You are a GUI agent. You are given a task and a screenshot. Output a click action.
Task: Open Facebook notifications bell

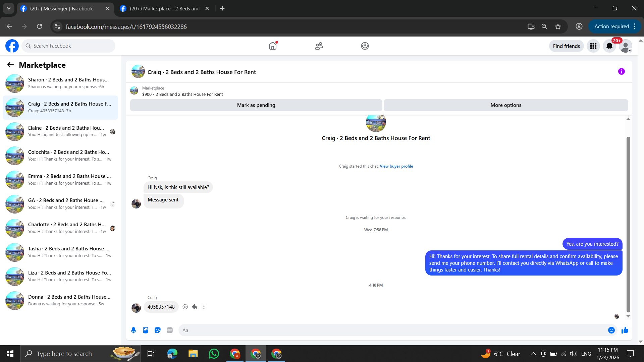(609, 46)
